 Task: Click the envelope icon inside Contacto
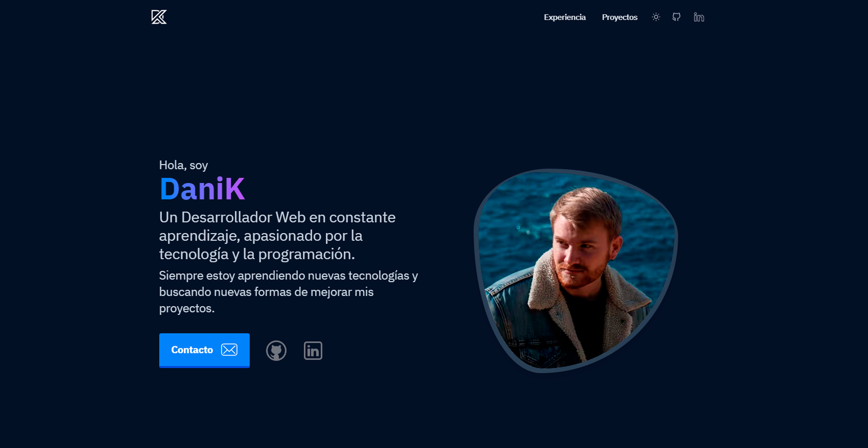point(229,350)
